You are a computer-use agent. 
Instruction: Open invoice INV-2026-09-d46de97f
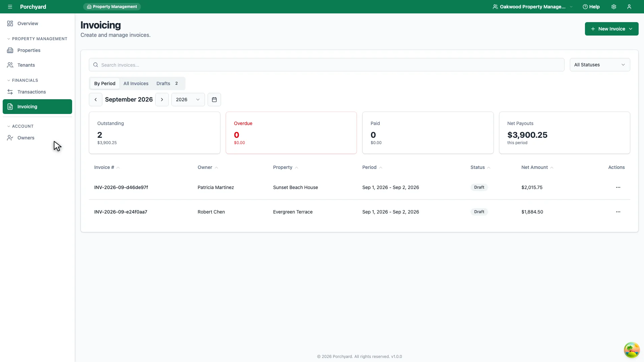pyautogui.click(x=121, y=187)
